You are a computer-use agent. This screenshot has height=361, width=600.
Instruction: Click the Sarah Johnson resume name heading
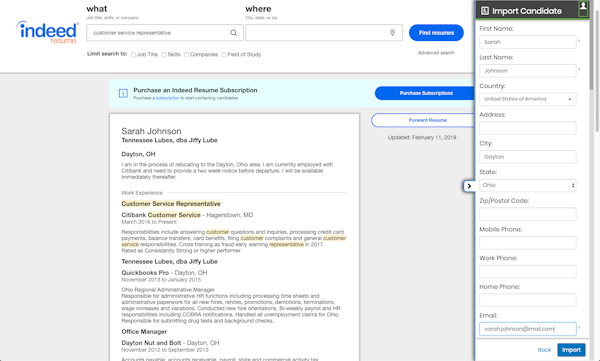coord(151,131)
